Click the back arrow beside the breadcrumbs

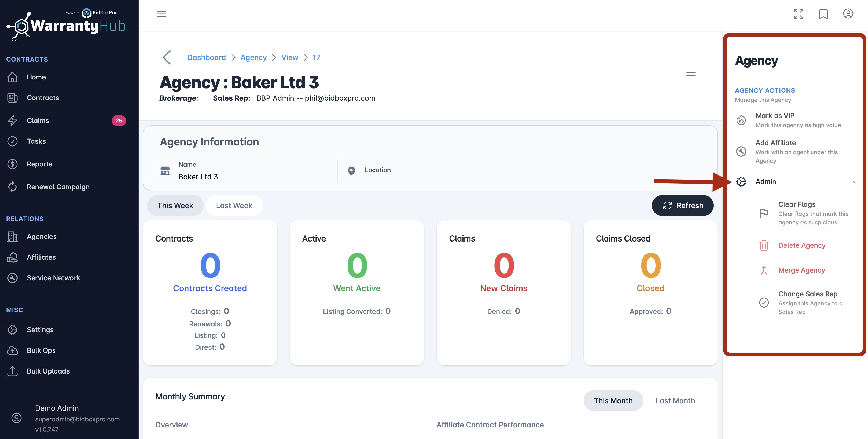pyautogui.click(x=167, y=58)
